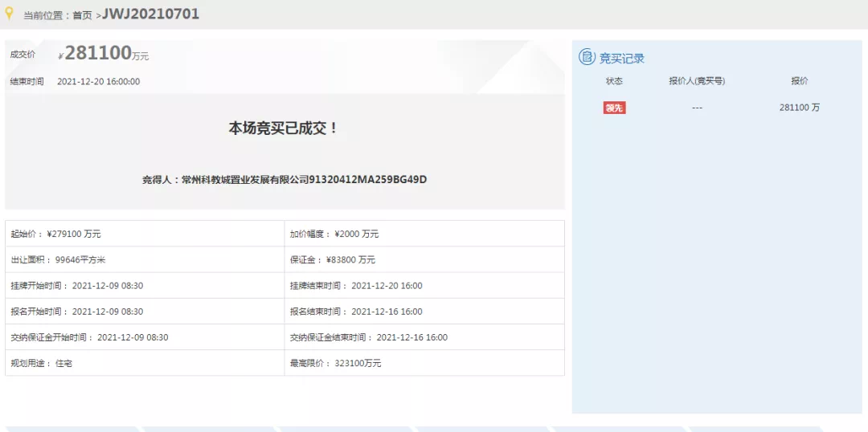Click the 本场竞买已成交 notice
The height and width of the screenshot is (432, 868).
tap(284, 128)
